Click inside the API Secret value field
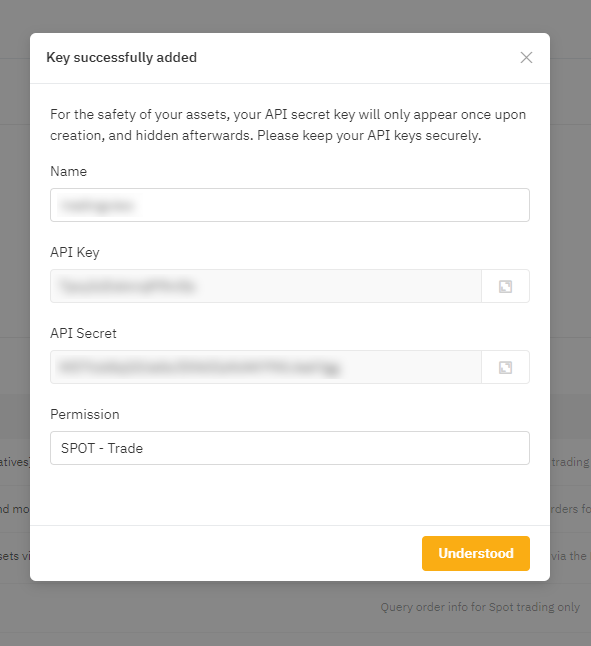591x646 pixels. 266,367
